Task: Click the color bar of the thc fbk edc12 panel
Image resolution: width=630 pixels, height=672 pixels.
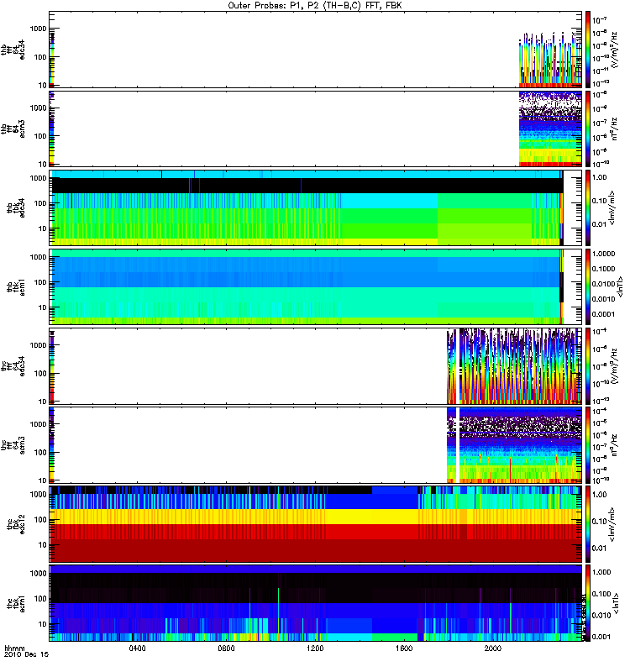Action: pos(588,524)
